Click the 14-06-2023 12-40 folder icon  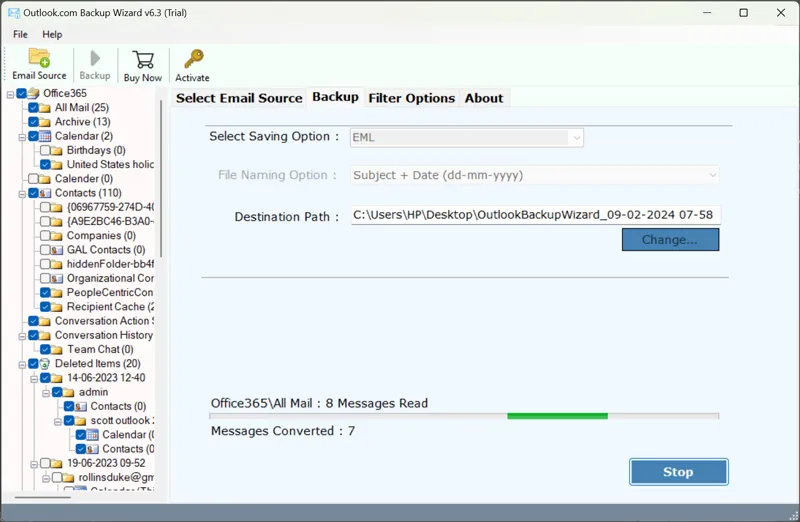click(57, 378)
